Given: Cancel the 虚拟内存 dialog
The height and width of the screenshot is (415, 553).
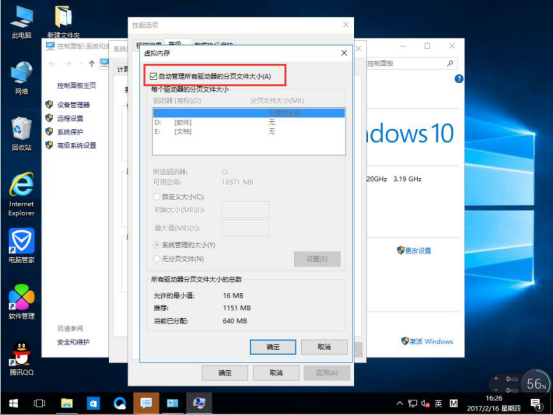Looking at the screenshot, I should [324, 347].
